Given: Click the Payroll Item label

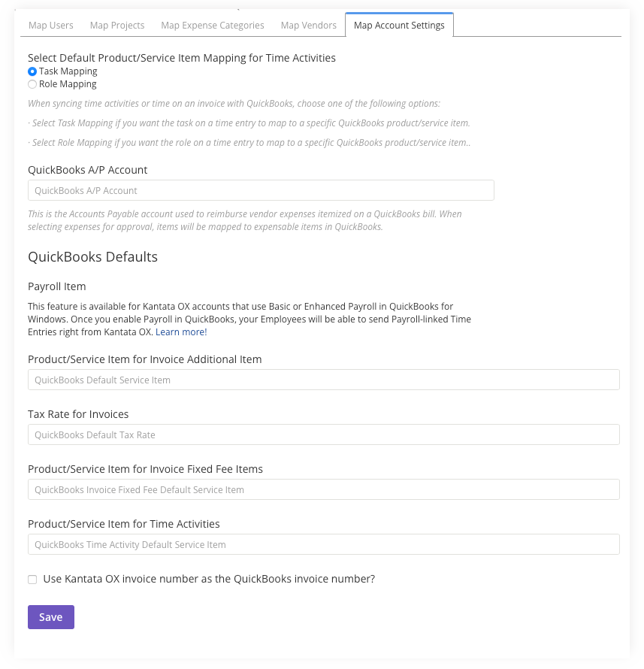Looking at the screenshot, I should [56, 286].
